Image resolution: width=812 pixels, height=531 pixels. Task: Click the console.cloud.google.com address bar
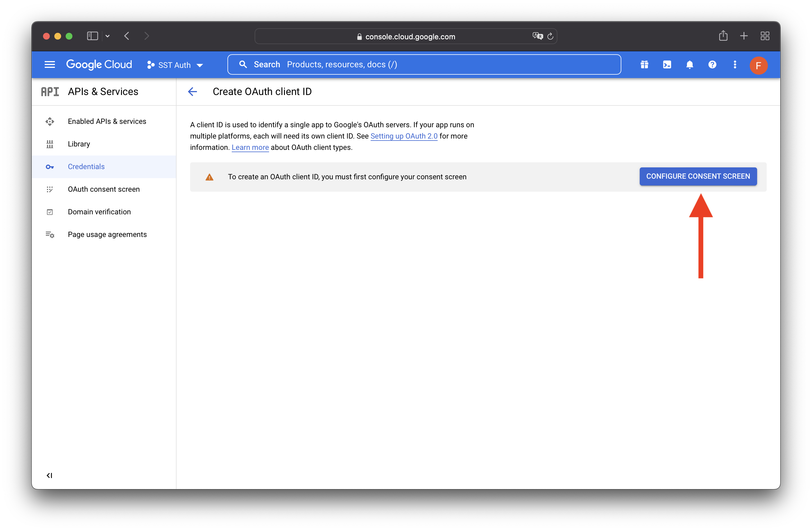[x=406, y=36]
